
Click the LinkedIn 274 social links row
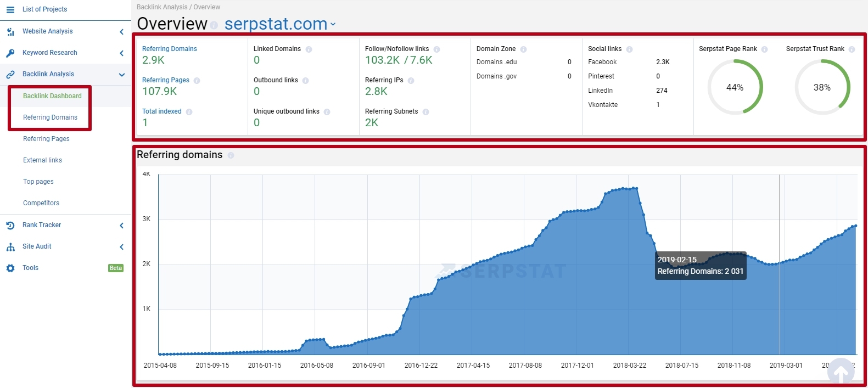(x=628, y=91)
